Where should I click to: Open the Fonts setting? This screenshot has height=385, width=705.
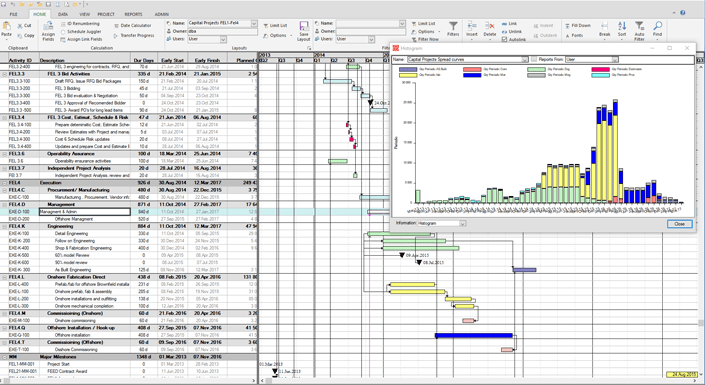coord(574,36)
